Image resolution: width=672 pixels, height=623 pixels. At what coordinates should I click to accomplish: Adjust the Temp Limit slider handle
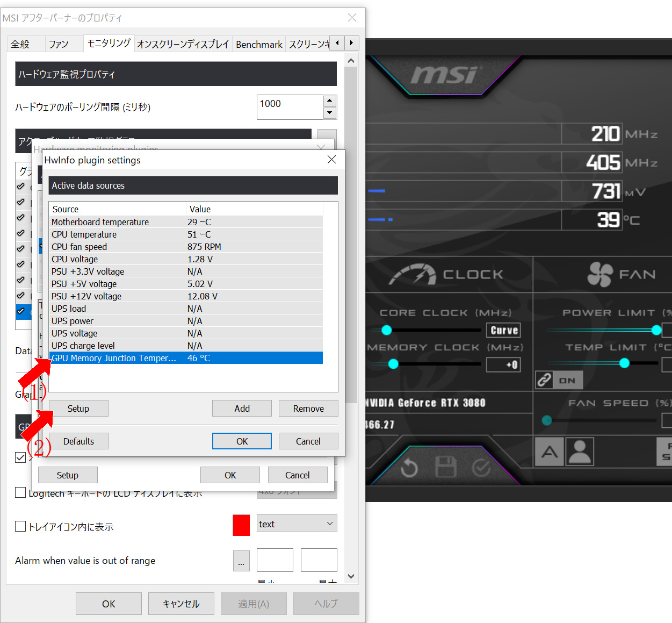[624, 363]
